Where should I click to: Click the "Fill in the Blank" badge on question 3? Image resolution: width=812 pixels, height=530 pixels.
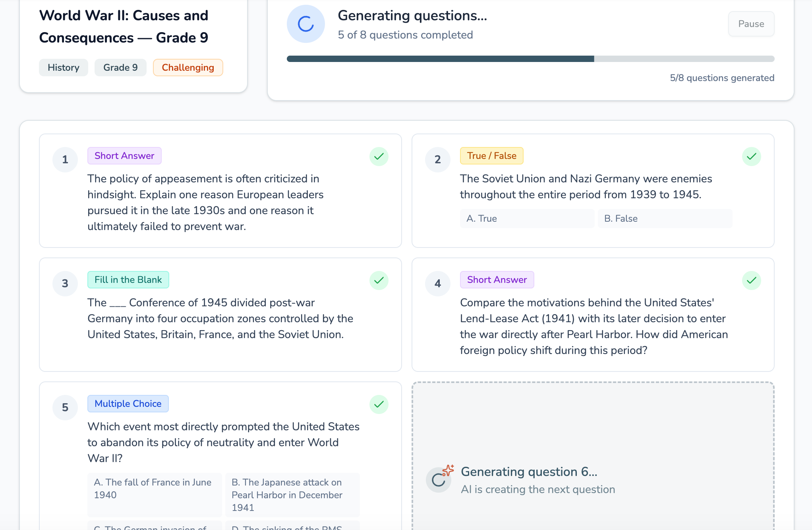tap(128, 279)
